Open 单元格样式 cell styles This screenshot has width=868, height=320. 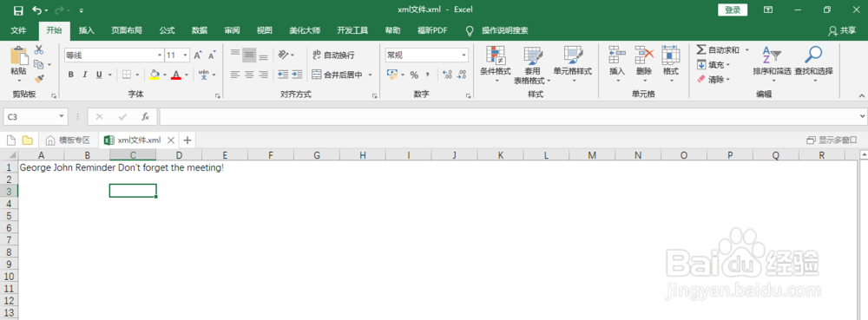(572, 65)
